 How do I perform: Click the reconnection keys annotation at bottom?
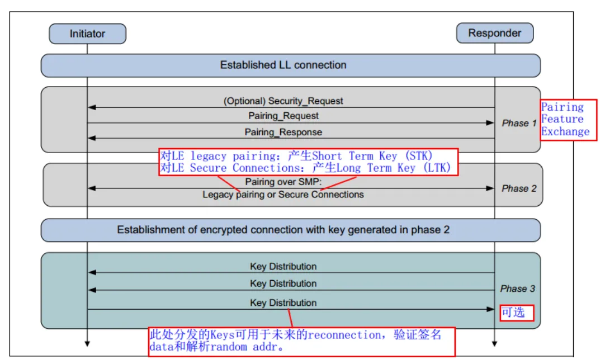[x=302, y=342]
